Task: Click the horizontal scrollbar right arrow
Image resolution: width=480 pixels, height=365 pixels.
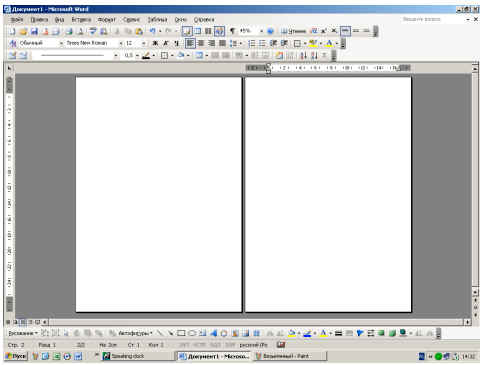Action: click(467, 322)
